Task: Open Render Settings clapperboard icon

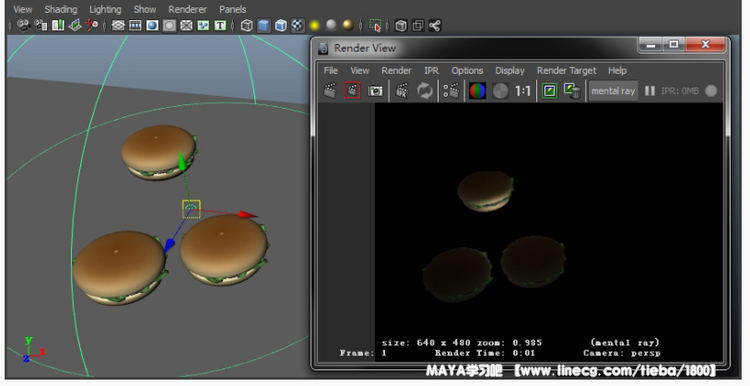Action: point(451,90)
